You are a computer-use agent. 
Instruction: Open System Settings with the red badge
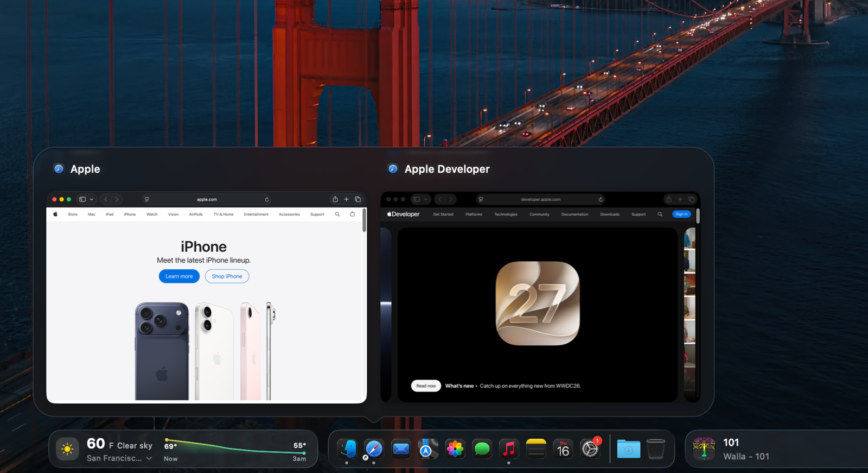pyautogui.click(x=590, y=449)
